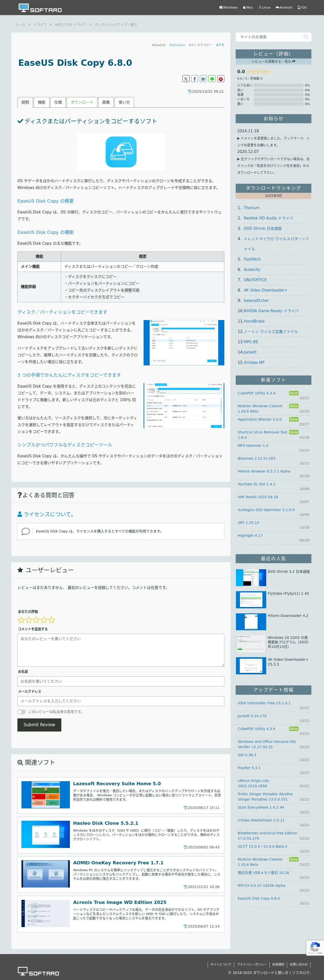Click the Submit Review button
324x980 pixels.
(39, 725)
